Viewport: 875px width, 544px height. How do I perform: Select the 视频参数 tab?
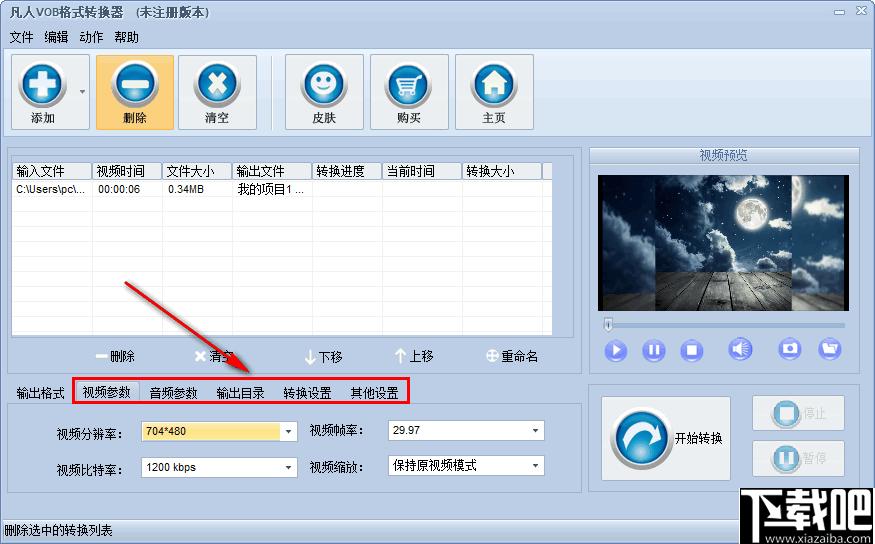tap(107, 392)
